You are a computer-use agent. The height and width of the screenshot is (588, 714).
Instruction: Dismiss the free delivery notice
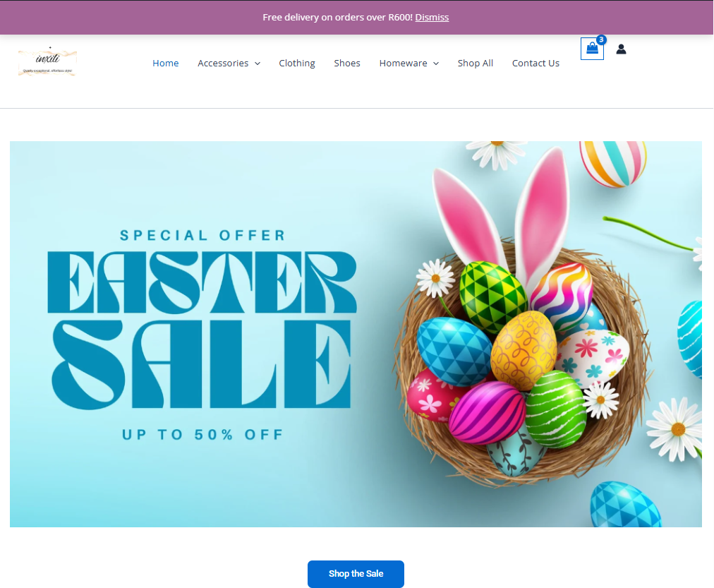(432, 18)
